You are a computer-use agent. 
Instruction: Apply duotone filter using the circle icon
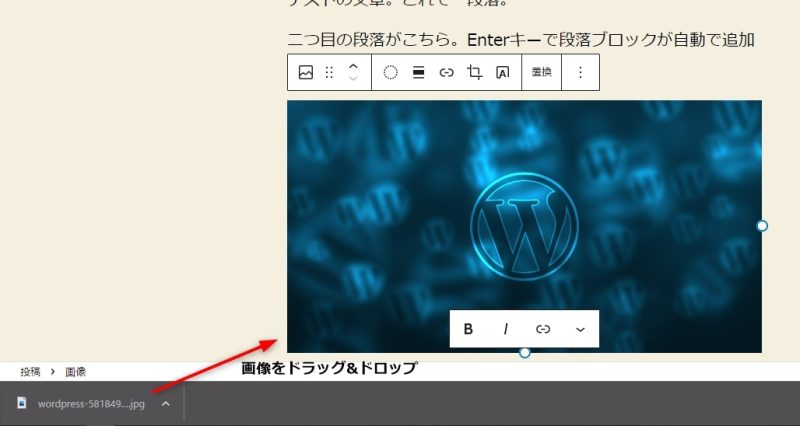tap(391, 73)
